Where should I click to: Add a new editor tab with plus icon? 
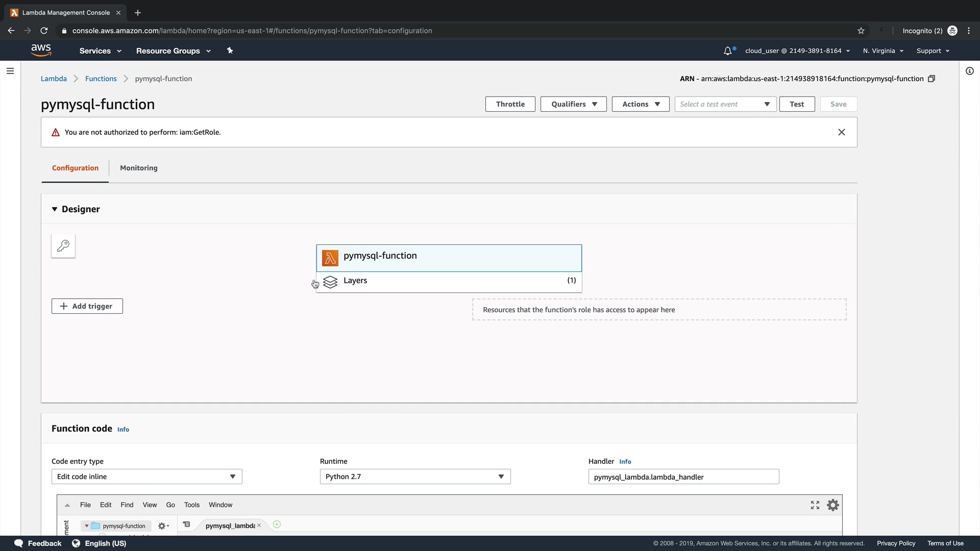coord(277,524)
